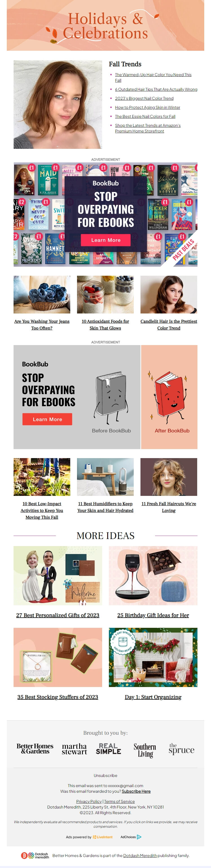
Task: Click the Subscribe Here link
Action: point(136,791)
